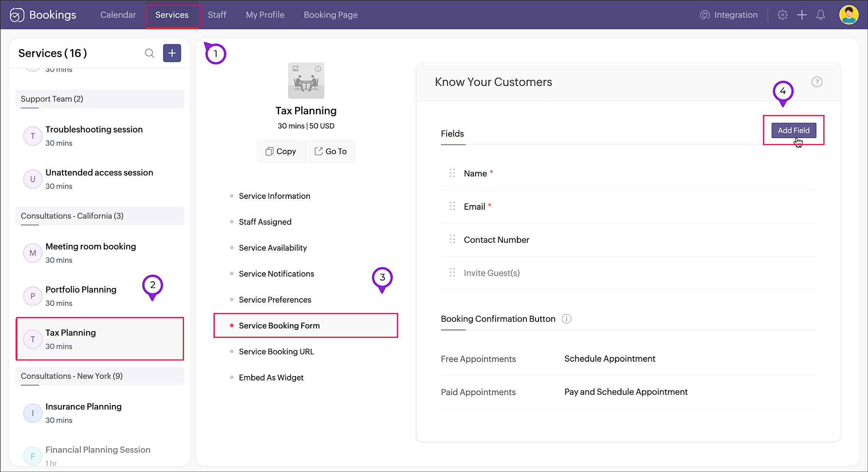Image resolution: width=868 pixels, height=472 pixels.
Task: Click the Copy service button
Action: pyautogui.click(x=281, y=151)
